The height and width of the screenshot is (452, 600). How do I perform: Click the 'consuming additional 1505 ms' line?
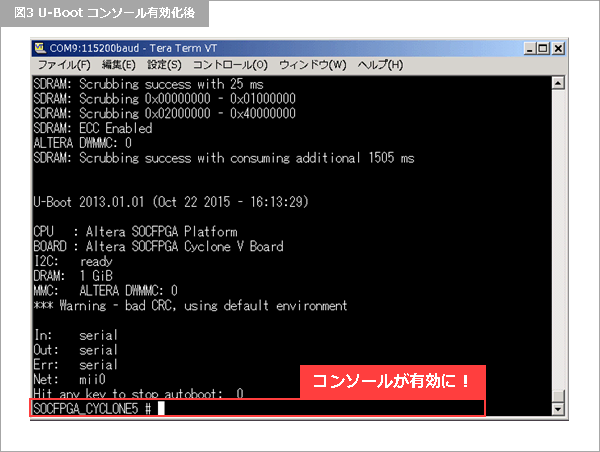[223, 158]
